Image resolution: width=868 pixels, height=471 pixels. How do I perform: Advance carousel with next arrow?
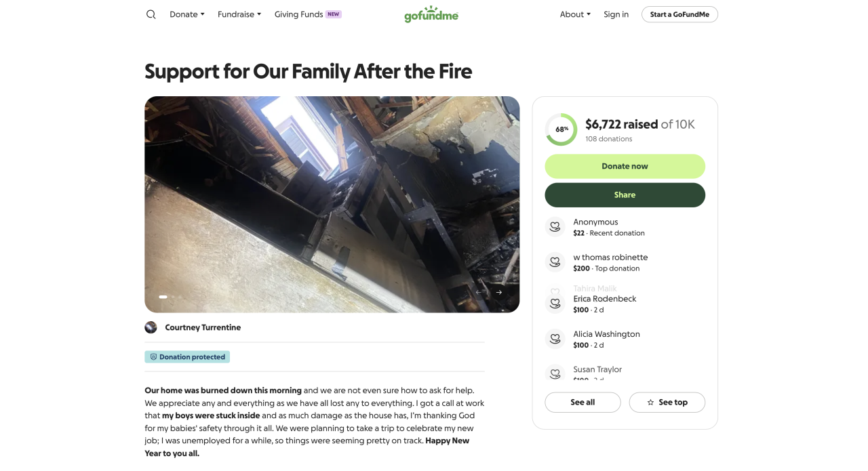[x=499, y=292]
